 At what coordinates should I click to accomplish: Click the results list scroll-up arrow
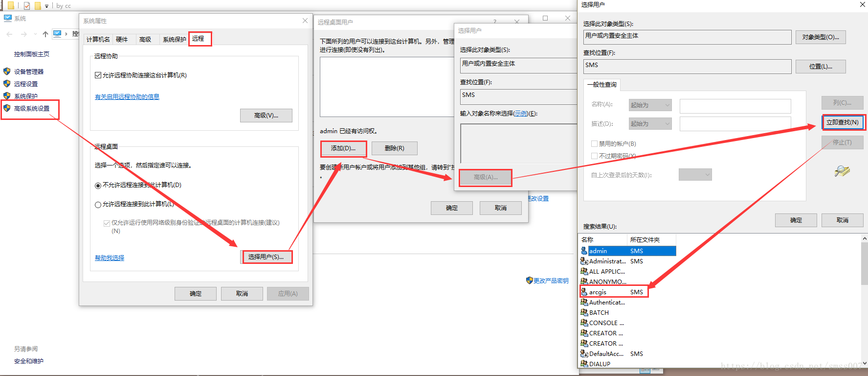(x=864, y=238)
